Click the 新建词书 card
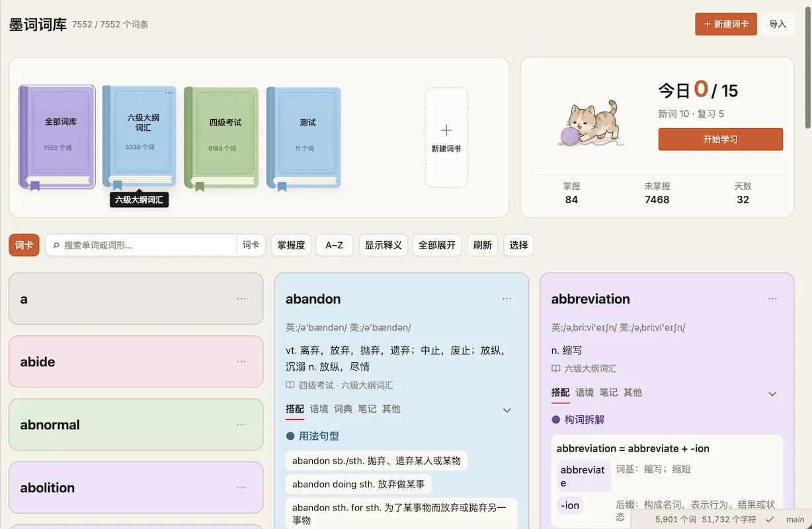This screenshot has width=812, height=529. (446, 138)
